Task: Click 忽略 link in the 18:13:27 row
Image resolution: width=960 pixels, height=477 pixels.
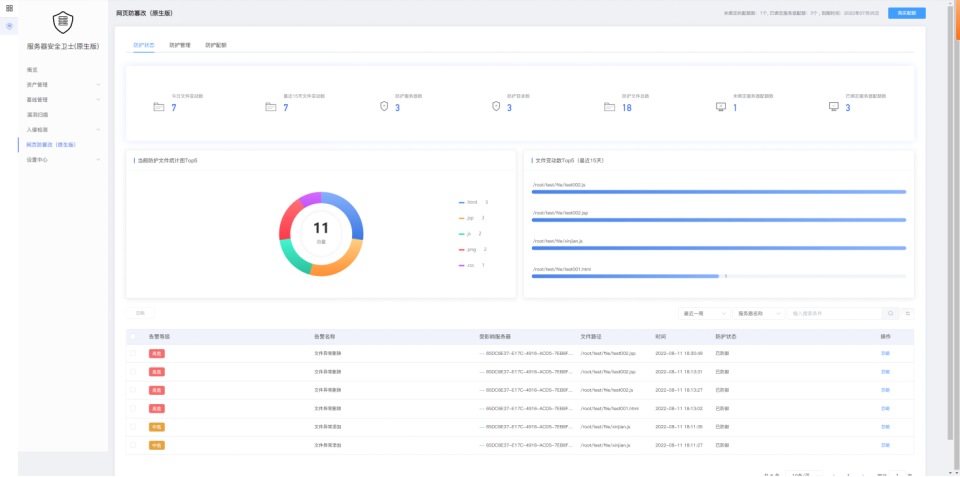Action: (x=885, y=390)
